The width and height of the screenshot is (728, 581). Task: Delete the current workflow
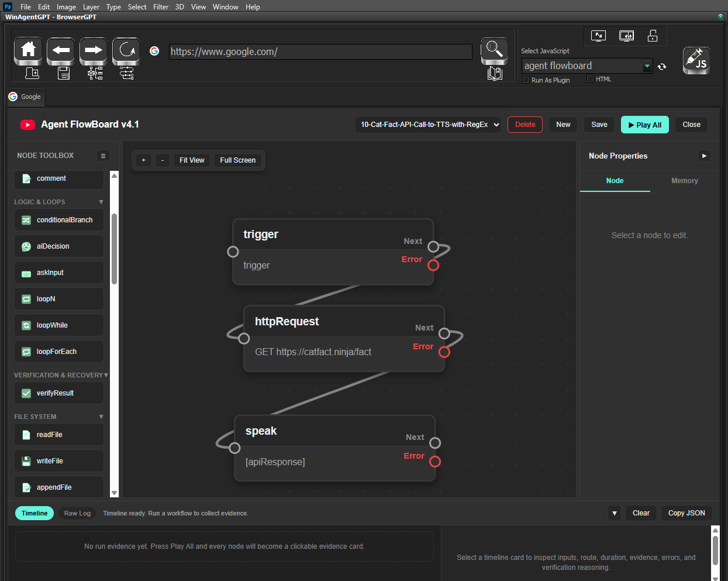pyautogui.click(x=525, y=125)
